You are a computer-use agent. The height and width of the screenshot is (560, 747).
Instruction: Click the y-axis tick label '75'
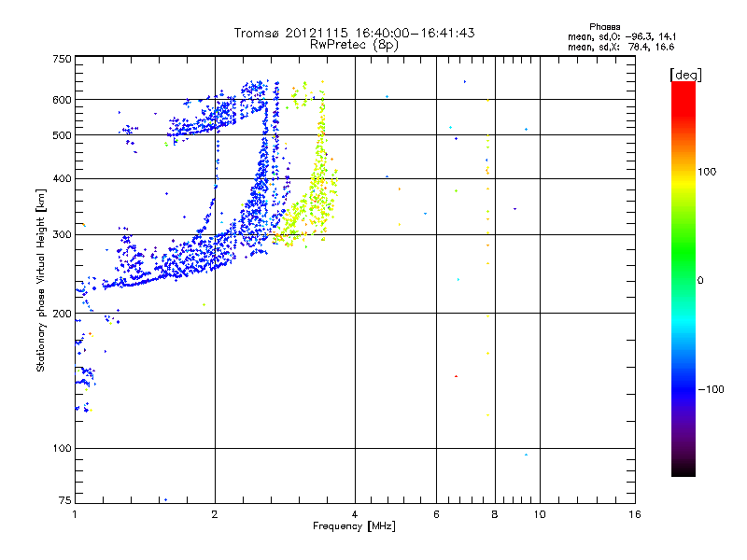coord(65,500)
